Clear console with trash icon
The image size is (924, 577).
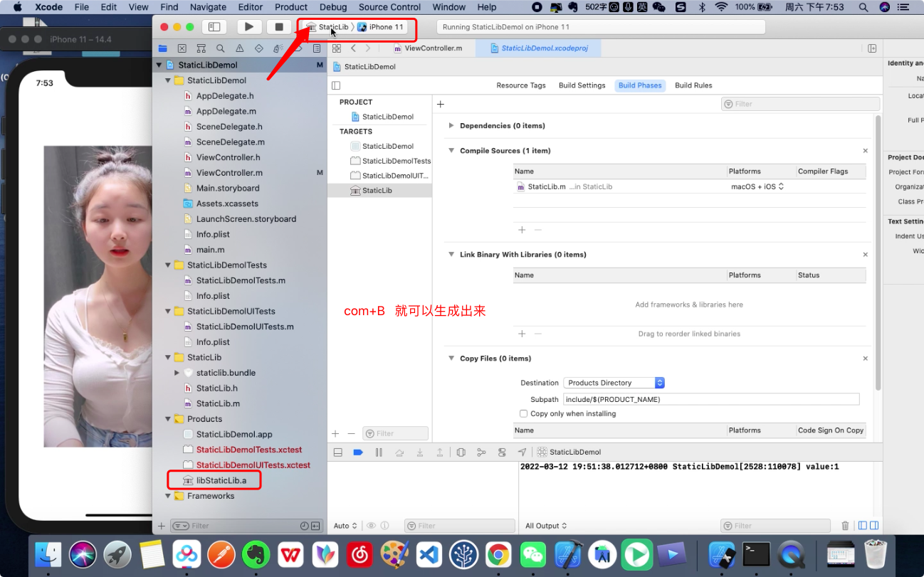tap(846, 526)
